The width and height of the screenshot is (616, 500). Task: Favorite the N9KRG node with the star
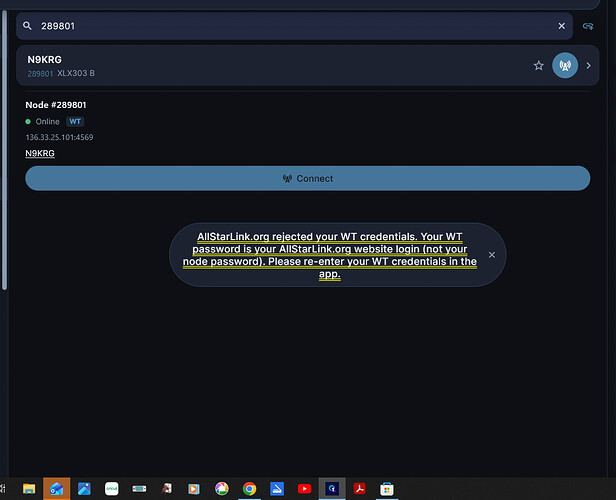539,66
